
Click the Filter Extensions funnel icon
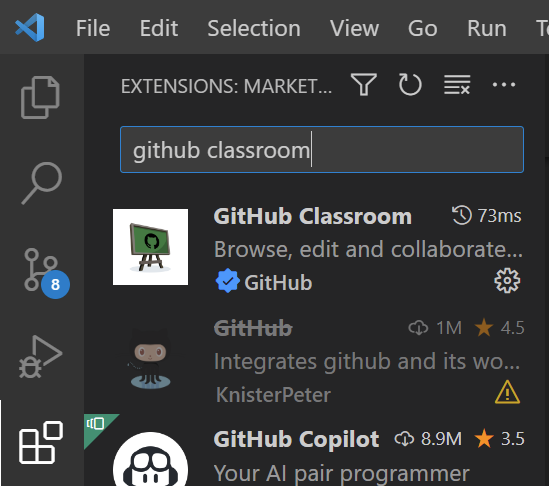tap(364, 84)
